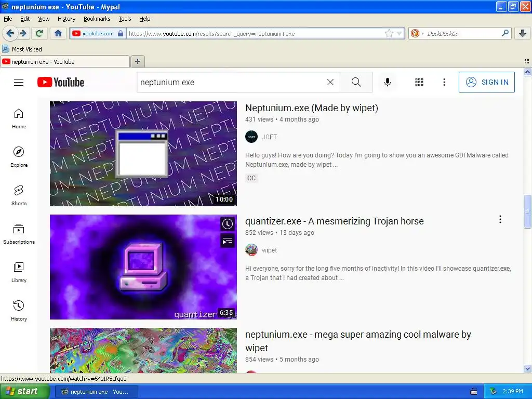Open Library in the sidebar
The width and height of the screenshot is (532, 399).
(19, 272)
